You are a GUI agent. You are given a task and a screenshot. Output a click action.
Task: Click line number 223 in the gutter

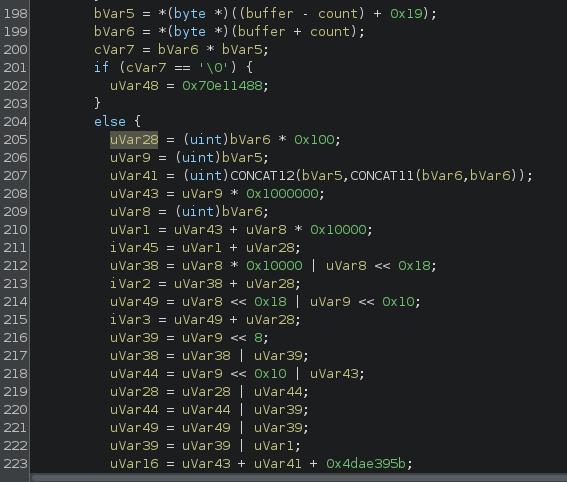point(15,464)
